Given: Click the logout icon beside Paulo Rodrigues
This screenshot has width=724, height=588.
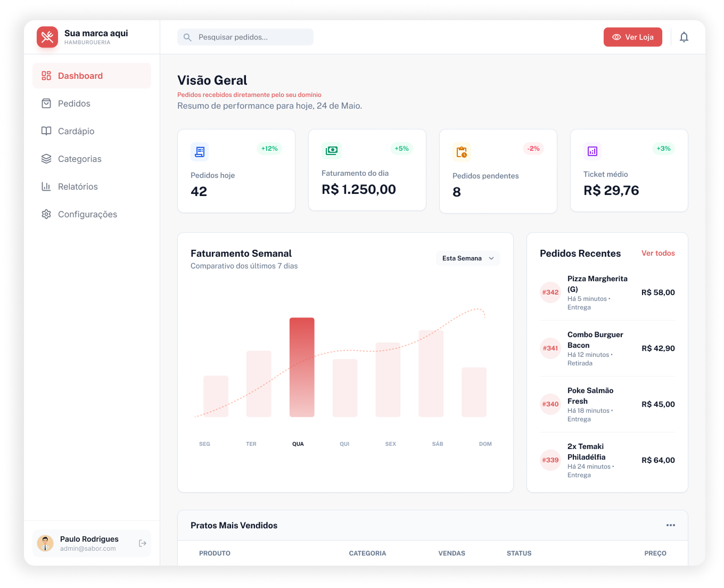Looking at the screenshot, I should click(143, 543).
